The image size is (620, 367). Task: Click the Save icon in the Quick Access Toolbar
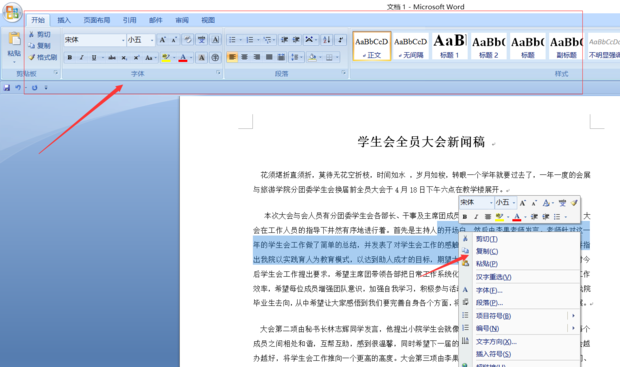click(7, 88)
